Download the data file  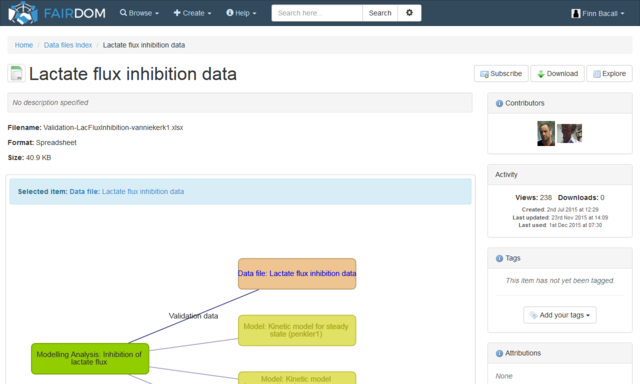coord(557,73)
